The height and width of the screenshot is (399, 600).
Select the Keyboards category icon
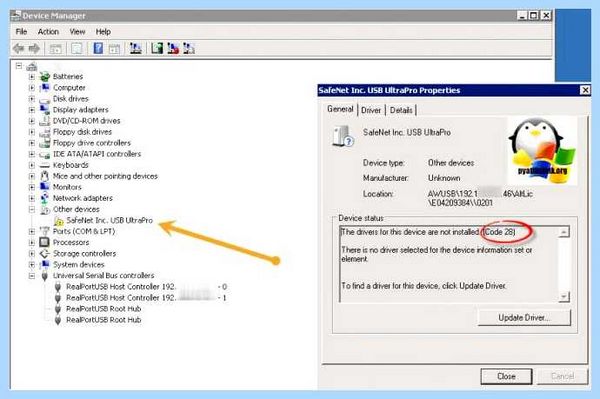tap(44, 165)
